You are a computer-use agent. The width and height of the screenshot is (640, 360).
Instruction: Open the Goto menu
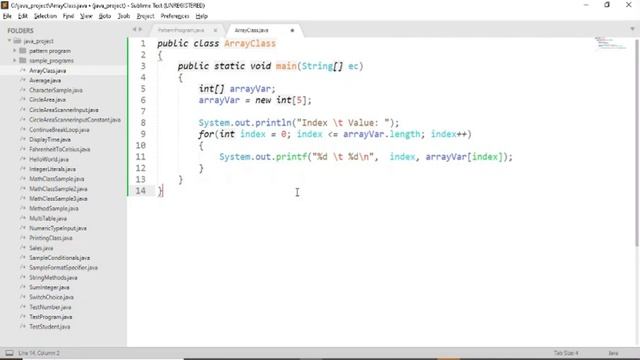coord(104,16)
